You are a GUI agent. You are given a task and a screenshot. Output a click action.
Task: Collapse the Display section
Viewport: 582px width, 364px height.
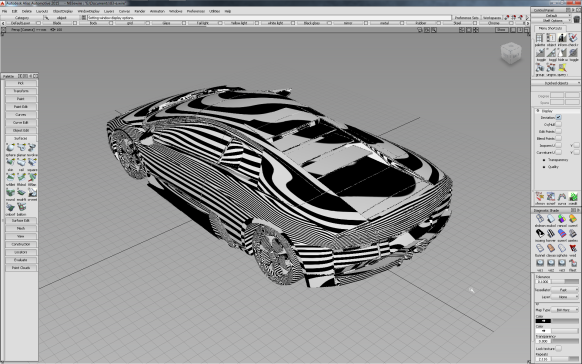[x=538, y=111]
